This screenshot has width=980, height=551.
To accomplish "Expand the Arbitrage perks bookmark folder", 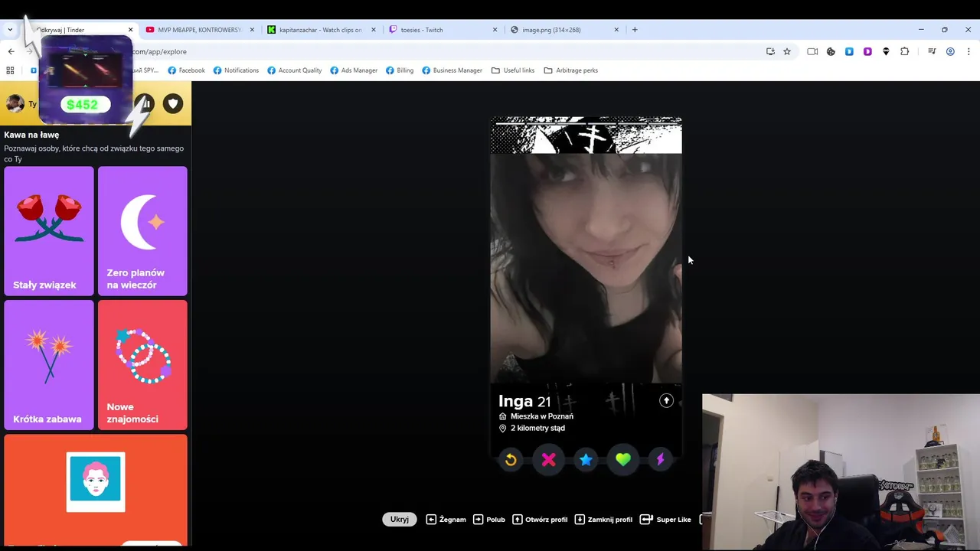I will (x=571, y=70).
